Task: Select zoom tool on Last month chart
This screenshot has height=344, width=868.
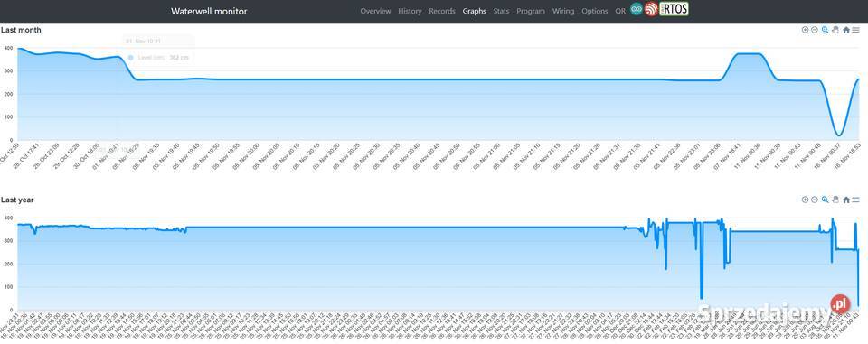Action: pos(825,30)
